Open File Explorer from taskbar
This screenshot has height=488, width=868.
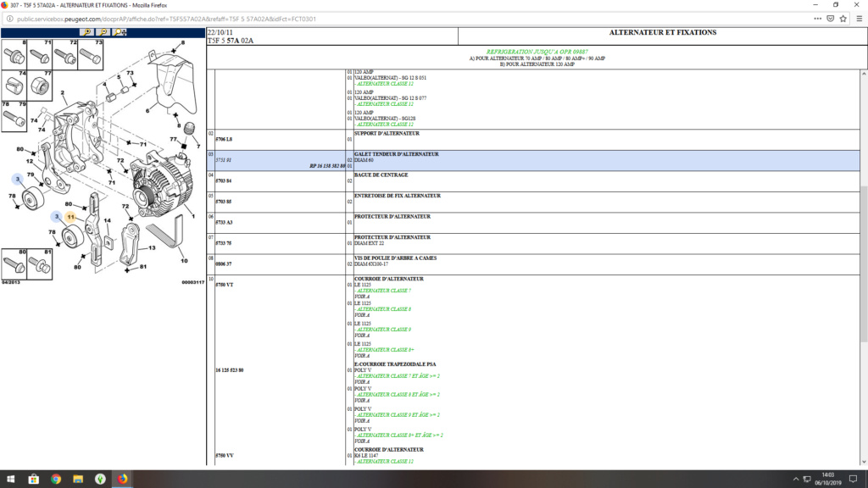78,480
